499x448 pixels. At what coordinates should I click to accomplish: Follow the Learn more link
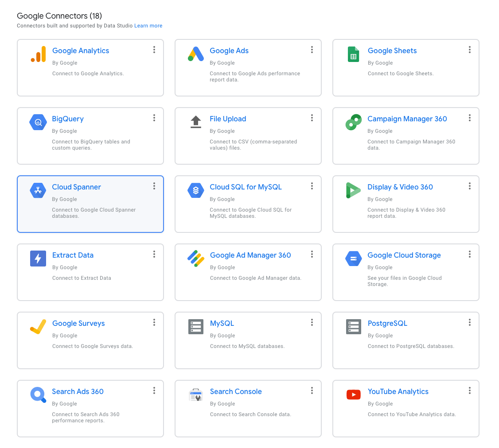(x=148, y=26)
